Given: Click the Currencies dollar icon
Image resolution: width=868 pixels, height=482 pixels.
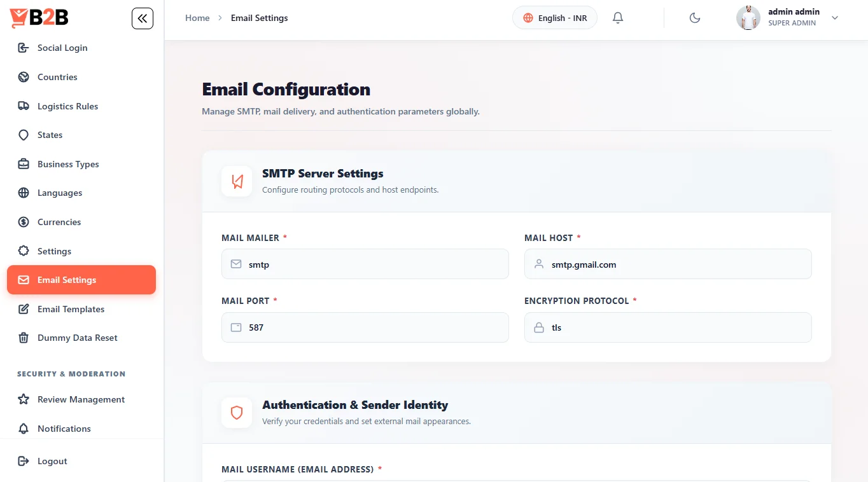Looking at the screenshot, I should click(24, 222).
